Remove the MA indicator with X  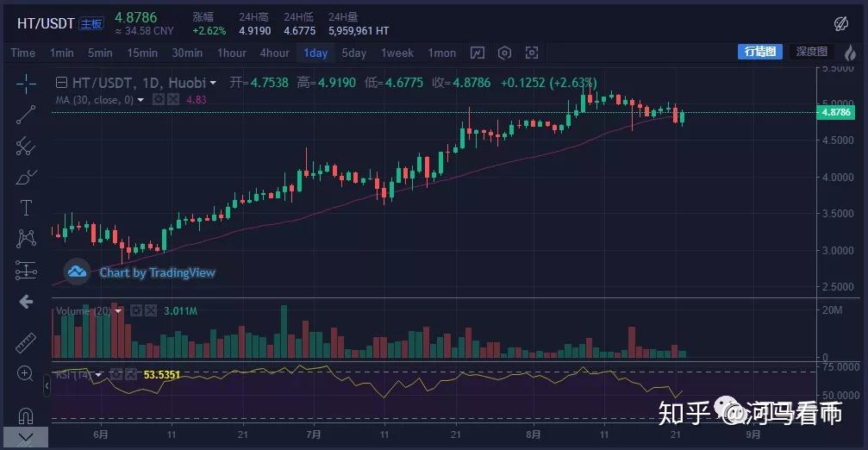173,100
